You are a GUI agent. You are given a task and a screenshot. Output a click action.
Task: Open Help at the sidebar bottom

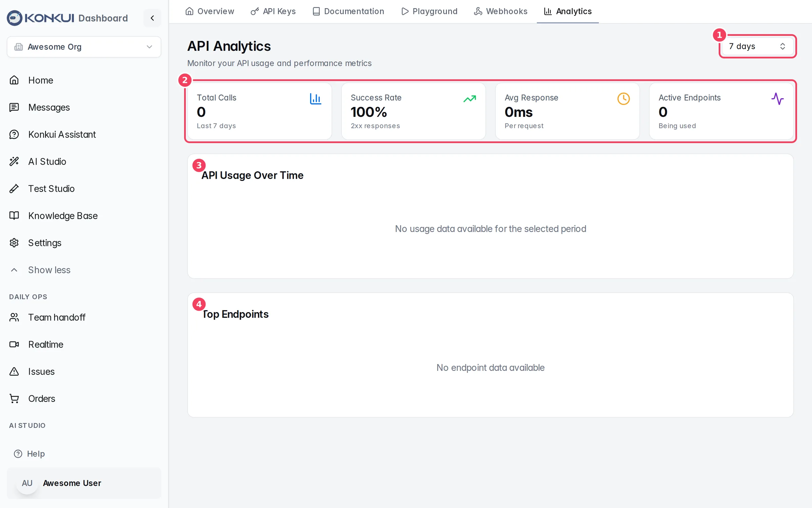coord(29,453)
